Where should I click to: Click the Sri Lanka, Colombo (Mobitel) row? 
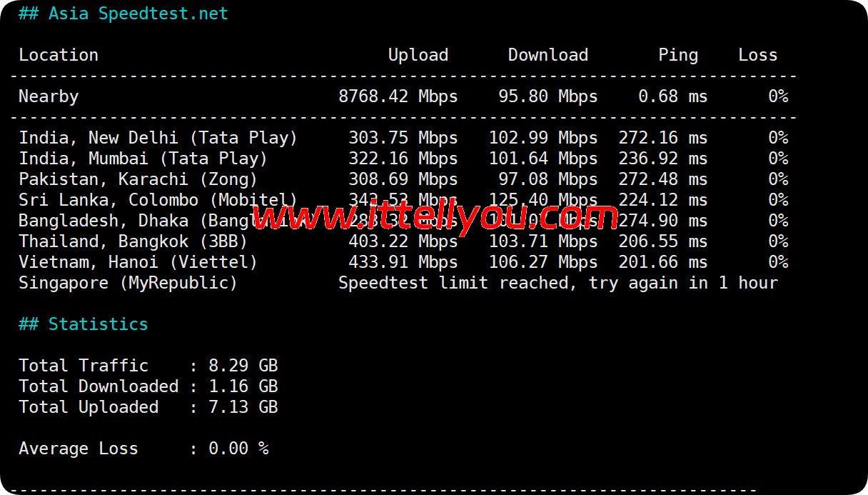tap(158, 200)
